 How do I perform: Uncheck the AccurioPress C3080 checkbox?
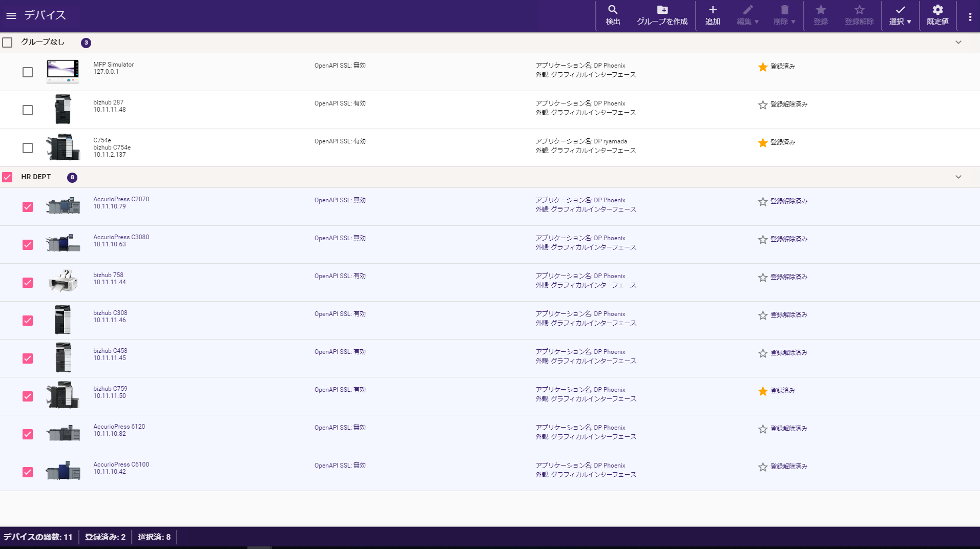tap(28, 245)
